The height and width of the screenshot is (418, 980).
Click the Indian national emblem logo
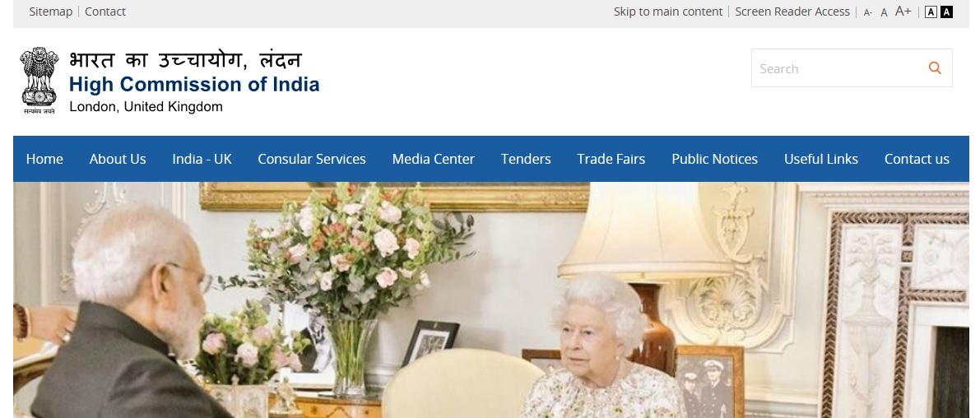pos(40,80)
